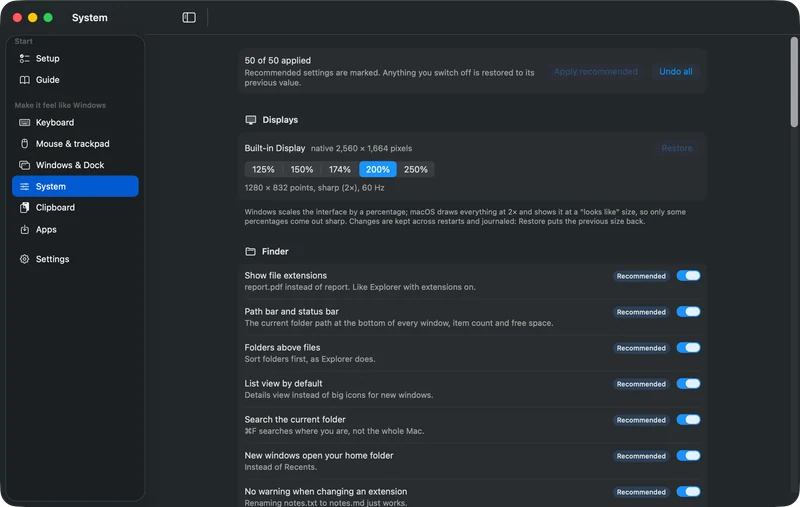Click 'Instead of Recents.' description
The image size is (800, 507).
[280, 467]
